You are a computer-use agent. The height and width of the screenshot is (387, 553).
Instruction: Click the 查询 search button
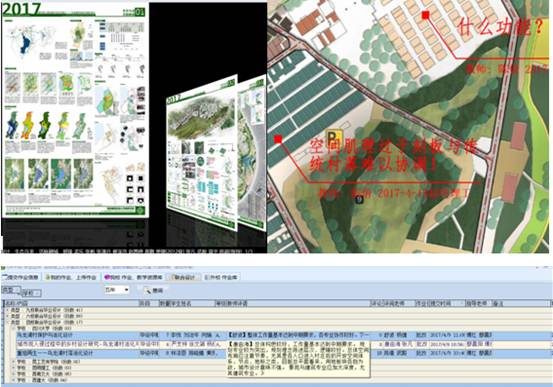tap(154, 290)
